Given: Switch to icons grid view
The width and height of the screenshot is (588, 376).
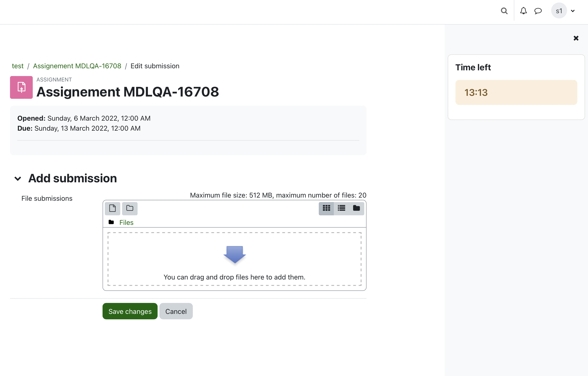Looking at the screenshot, I should pos(326,208).
